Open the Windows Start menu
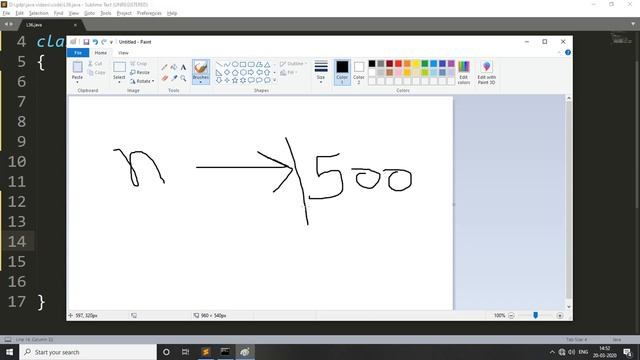Image resolution: width=640 pixels, height=360 pixels. tap(9, 352)
